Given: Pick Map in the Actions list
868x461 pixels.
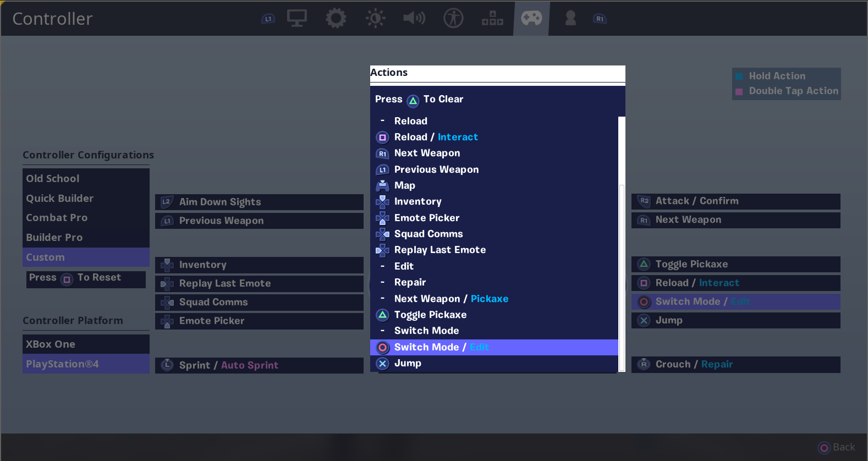Looking at the screenshot, I should pos(404,185).
